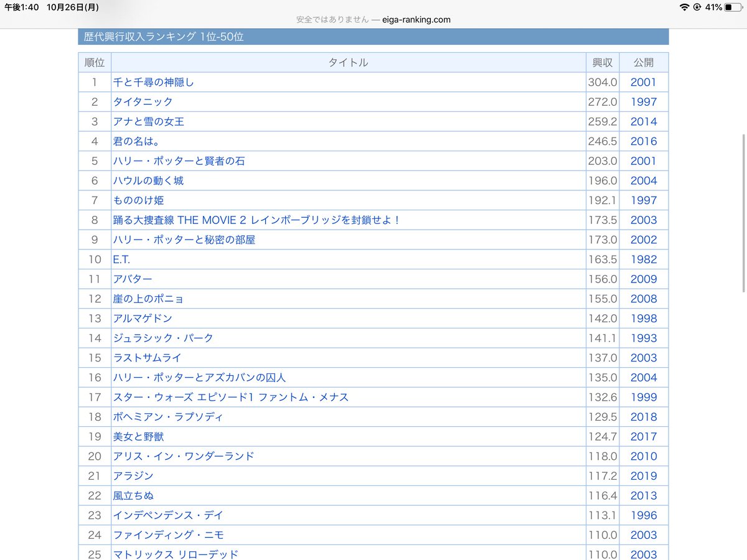Viewport: 747px width, 560px height.
Task: Open 踊る大捜査線 THE MOVIE 2 link
Action: point(256,220)
